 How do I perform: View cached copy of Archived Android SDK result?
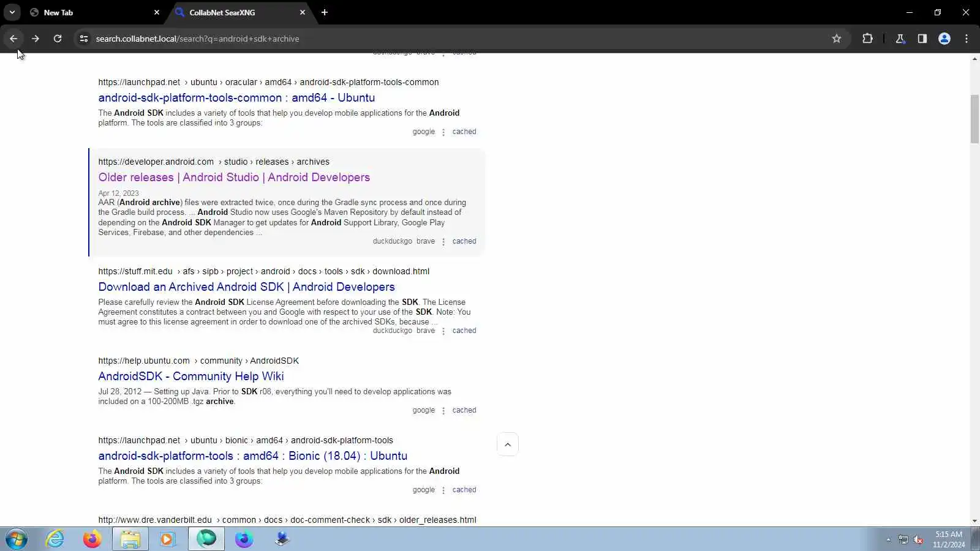[x=464, y=331]
